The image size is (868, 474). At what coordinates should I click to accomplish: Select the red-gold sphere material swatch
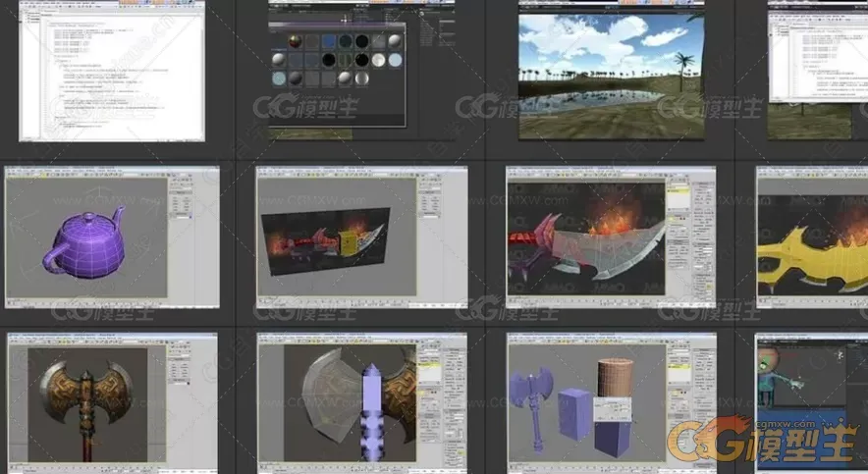coord(295,41)
